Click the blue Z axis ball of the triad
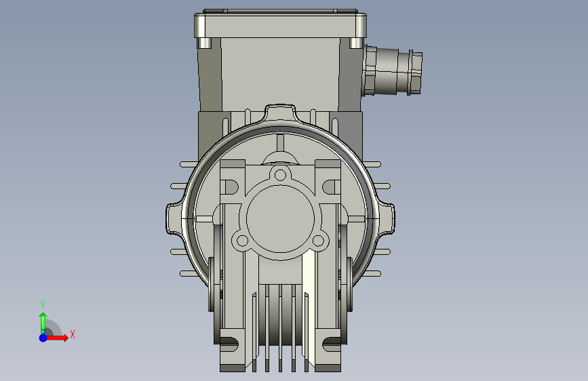Image resolution: width=588 pixels, height=381 pixels. click(x=43, y=338)
